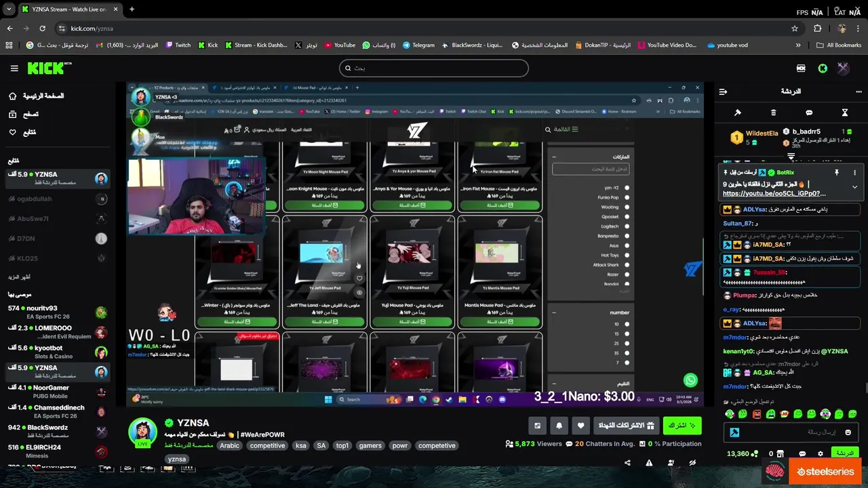
Task: Open chat settings gear icon
Action: click(x=821, y=453)
